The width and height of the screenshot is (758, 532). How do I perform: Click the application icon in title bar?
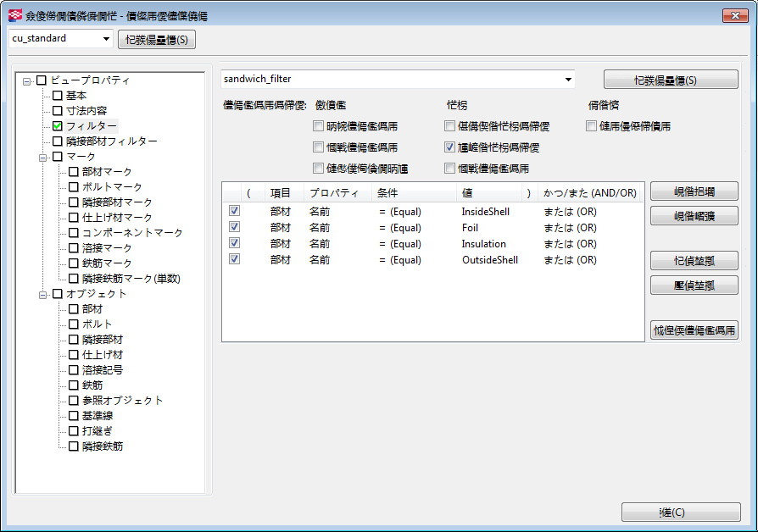point(14,16)
